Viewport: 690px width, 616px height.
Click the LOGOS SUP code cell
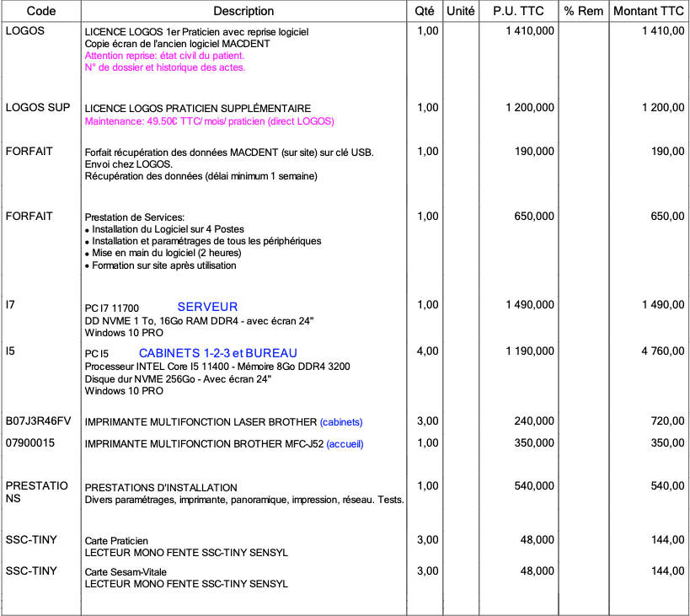point(38,108)
